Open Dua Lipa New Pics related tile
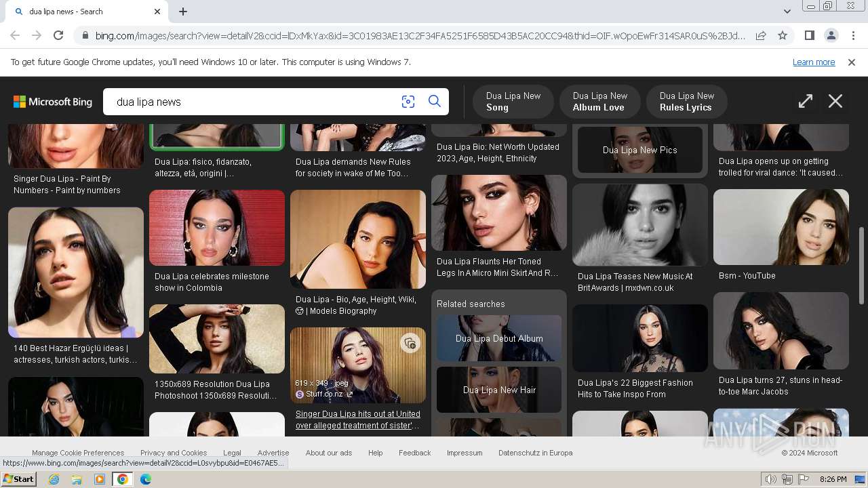The width and height of the screenshot is (868, 488). pos(640,150)
